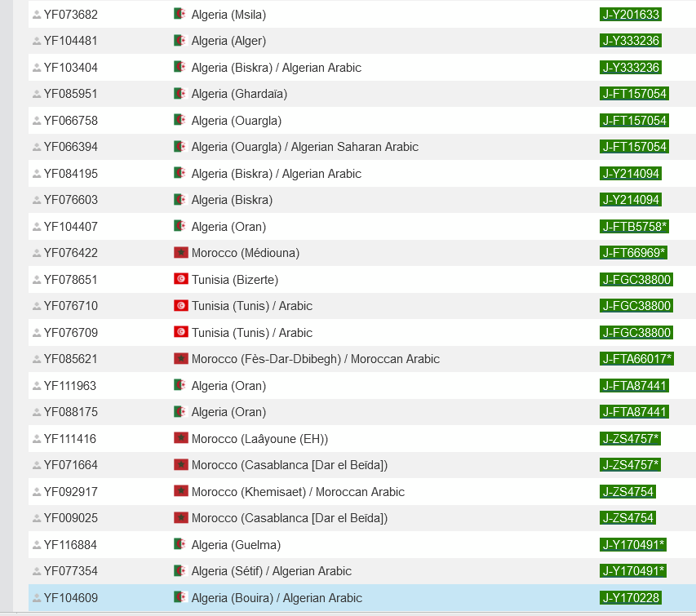Click Algerian flag in Ghardaïa row
Image resolution: width=696 pixels, height=616 pixels.
[x=180, y=93]
